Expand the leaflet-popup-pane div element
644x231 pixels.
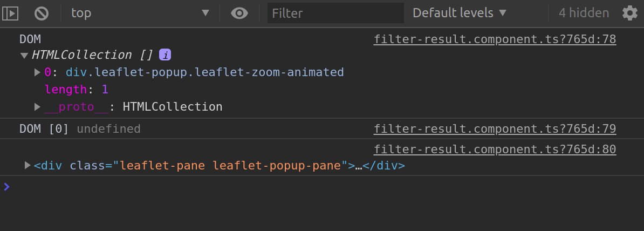pos(28,165)
